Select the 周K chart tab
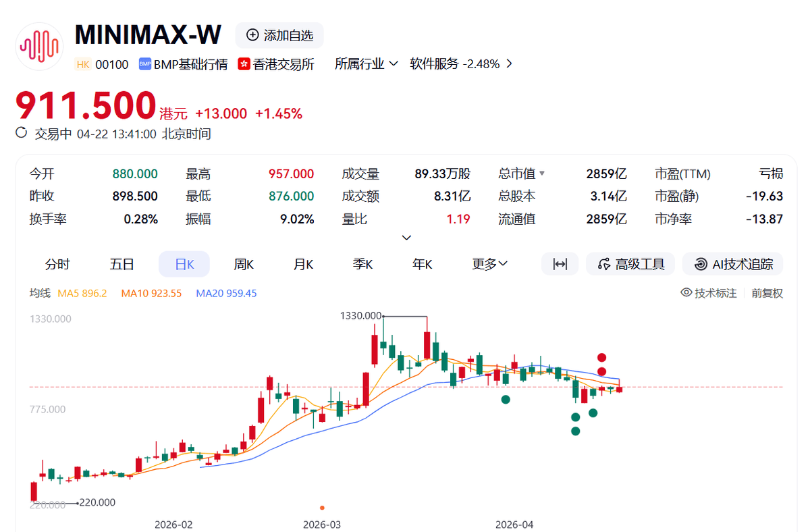The image size is (810, 532). pos(244,265)
